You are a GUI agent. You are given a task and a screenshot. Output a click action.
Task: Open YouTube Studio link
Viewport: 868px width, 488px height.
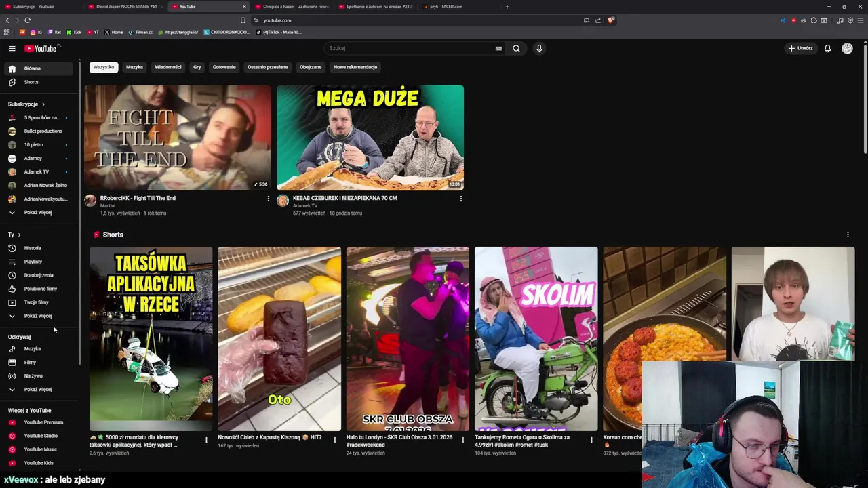pos(38,436)
